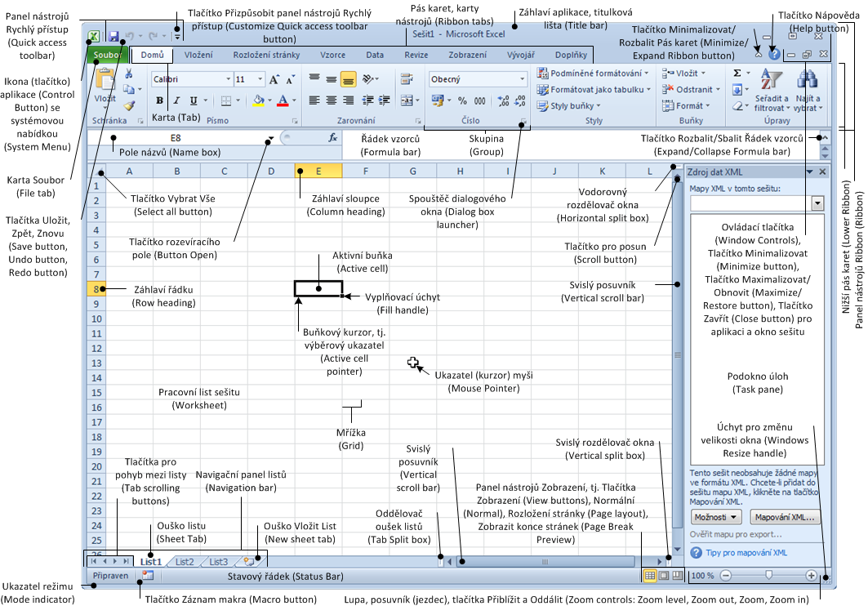Click the text orientation icon in Zarovnání
868x606 pixels.
[367, 80]
